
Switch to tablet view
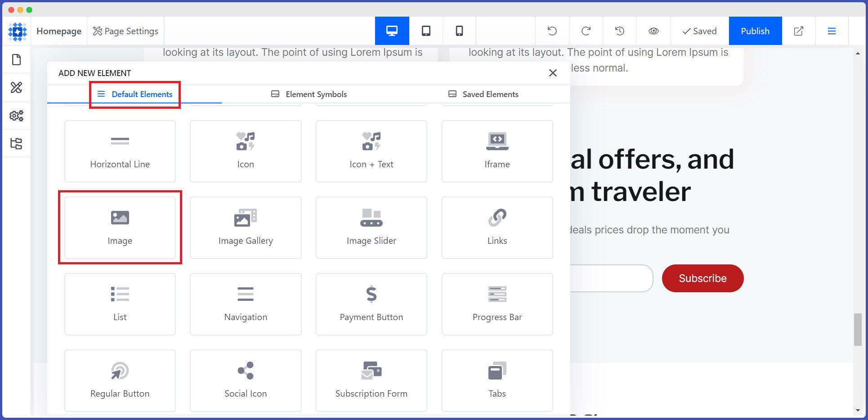click(426, 31)
